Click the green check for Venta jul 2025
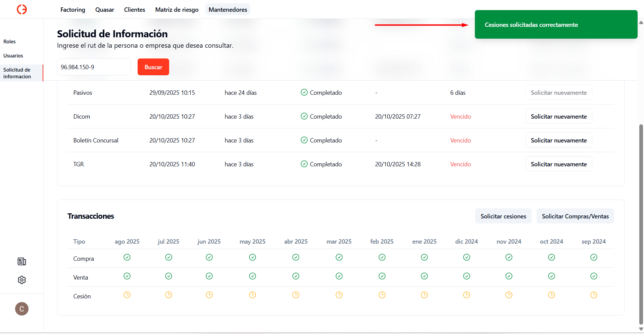The height and width of the screenshot is (334, 644). pyautogui.click(x=168, y=276)
